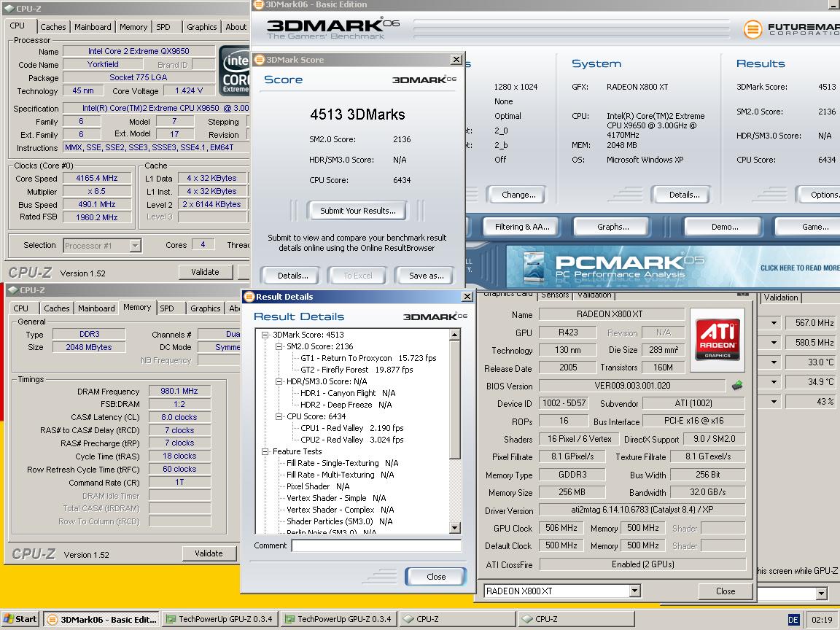Click the Start button Windows logo

tap(8, 619)
